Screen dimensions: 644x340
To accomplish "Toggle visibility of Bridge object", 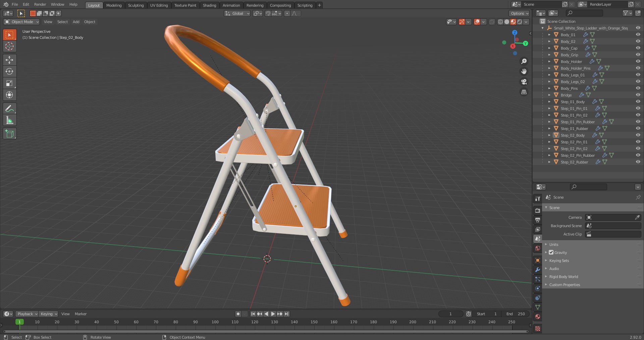I will [638, 95].
